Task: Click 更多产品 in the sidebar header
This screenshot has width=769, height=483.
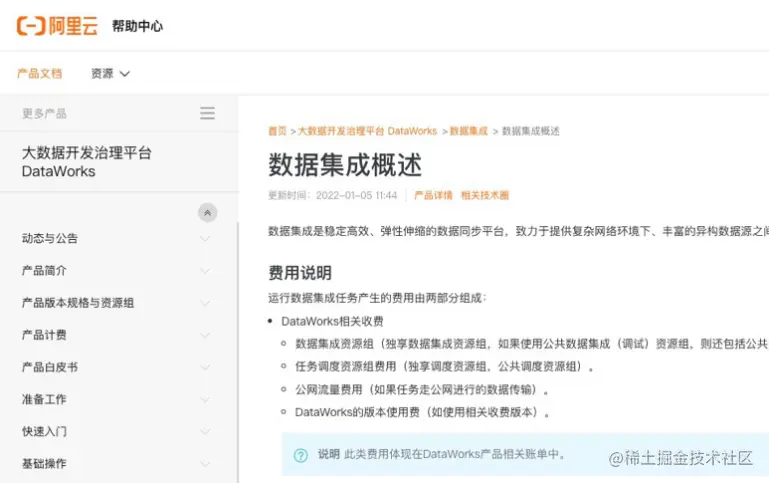Action: (x=44, y=114)
